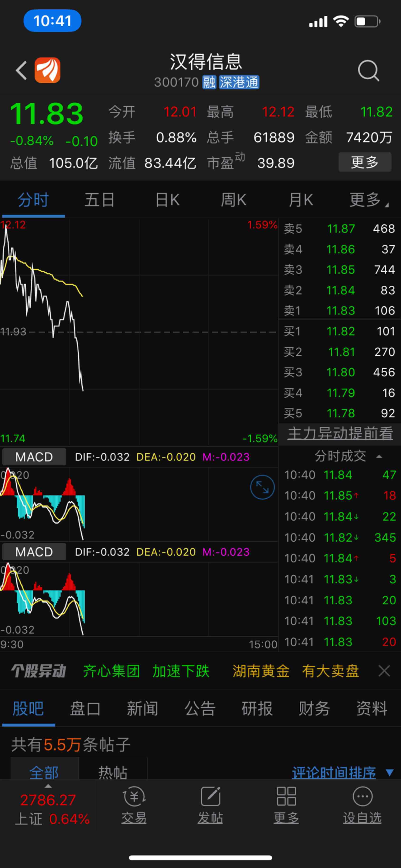Close the 个股异动 ticker banner
This screenshot has width=401, height=868.
(x=384, y=671)
